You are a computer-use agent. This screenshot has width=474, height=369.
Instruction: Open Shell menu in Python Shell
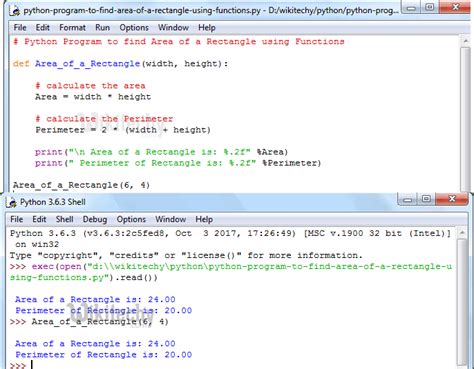tap(64, 219)
